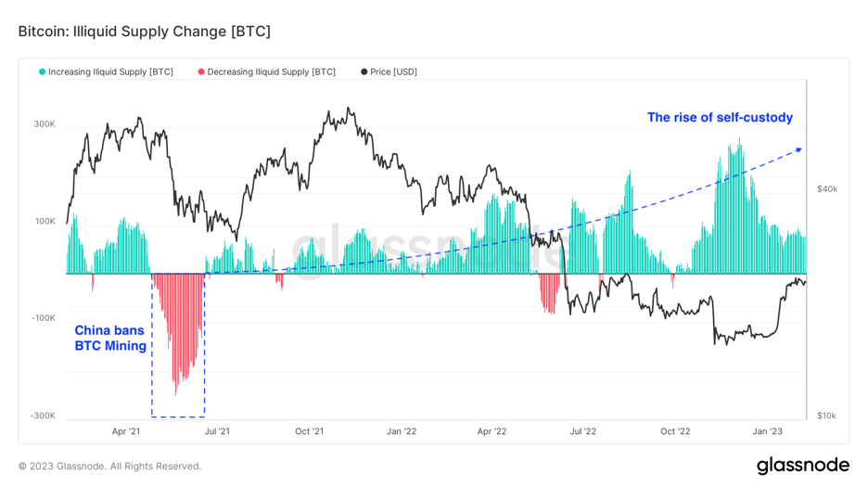Image resolution: width=868 pixels, height=488 pixels.
Task: Click the Oct '21 x-axis label
Action: [x=309, y=431]
